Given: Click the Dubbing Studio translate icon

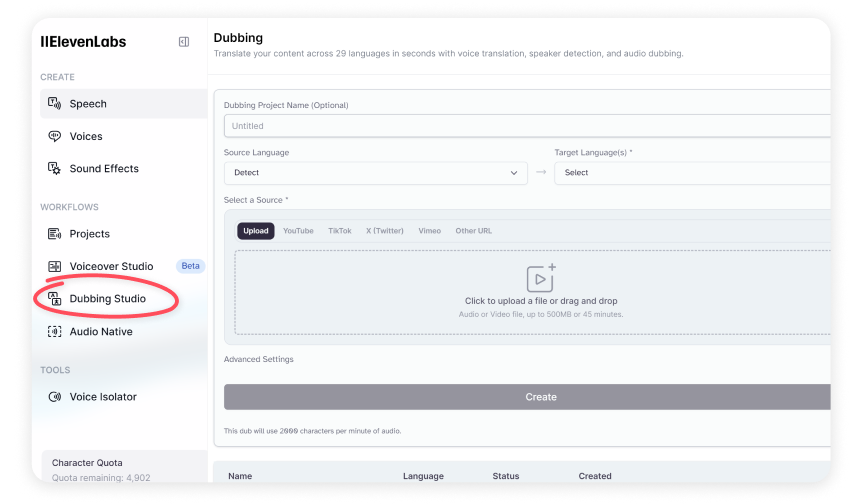Looking at the screenshot, I should [54, 299].
